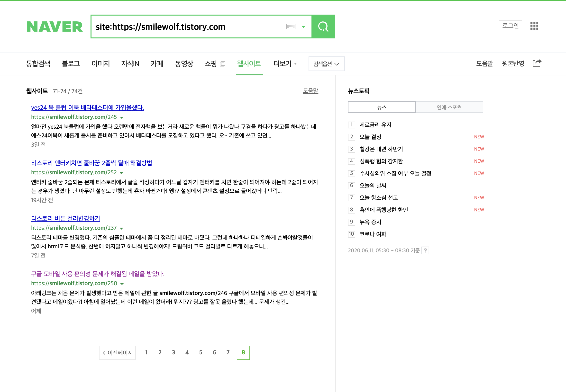Open the apps grid icon
Viewport: 566px width, 392px height.
[x=534, y=26]
